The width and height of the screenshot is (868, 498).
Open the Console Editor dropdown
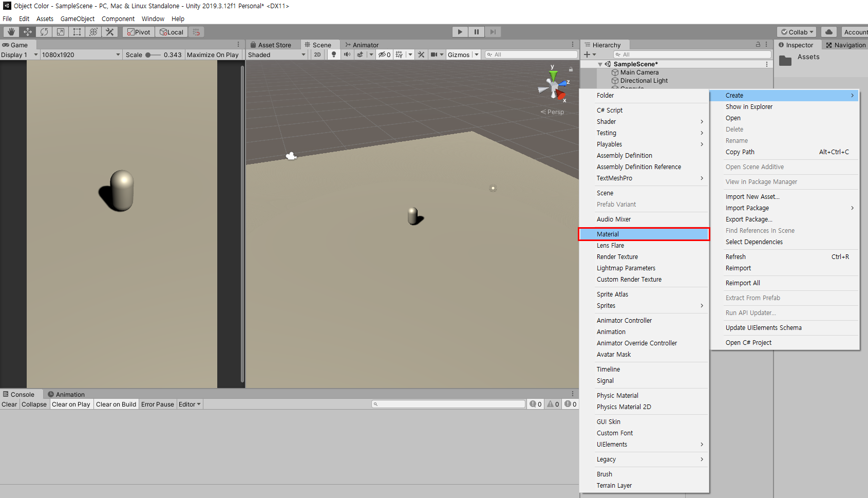(190, 404)
